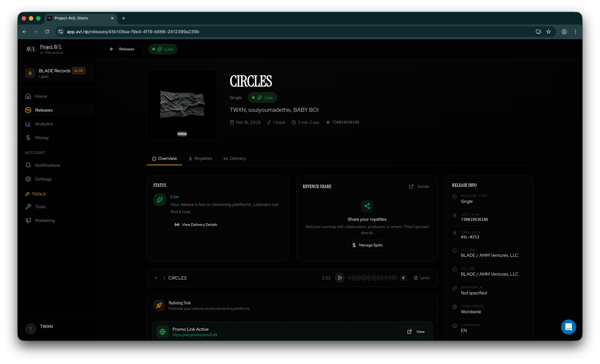Click the (C) line BLADE / AMM Ventures
The width and height of the screenshot is (600, 364).
click(x=489, y=256)
